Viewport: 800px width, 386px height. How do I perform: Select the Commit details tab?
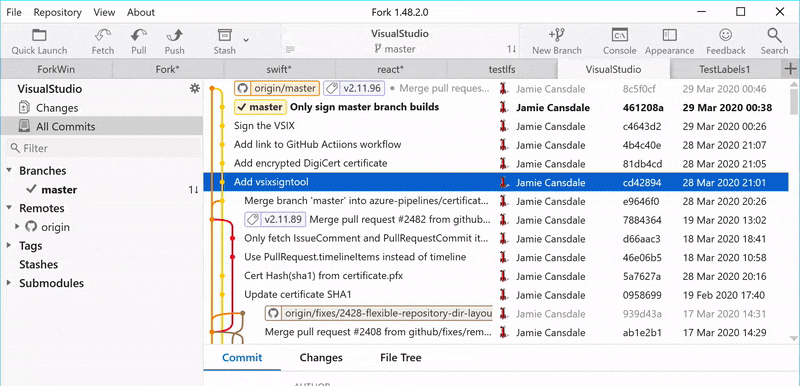242,357
